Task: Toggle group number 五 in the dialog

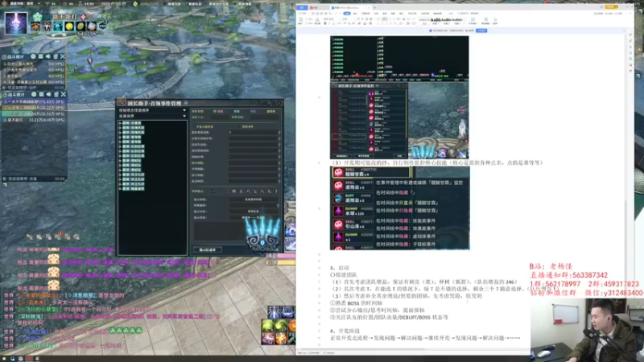Action: pos(241,191)
